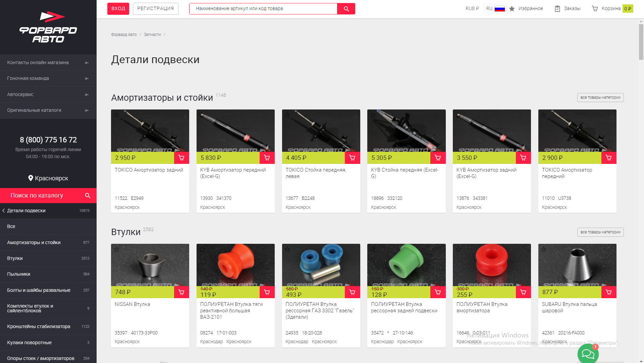Viewport: 644px width, 363px height.
Task: Open Комплекты втулок и сайлентблоков category
Action: click(x=48, y=309)
